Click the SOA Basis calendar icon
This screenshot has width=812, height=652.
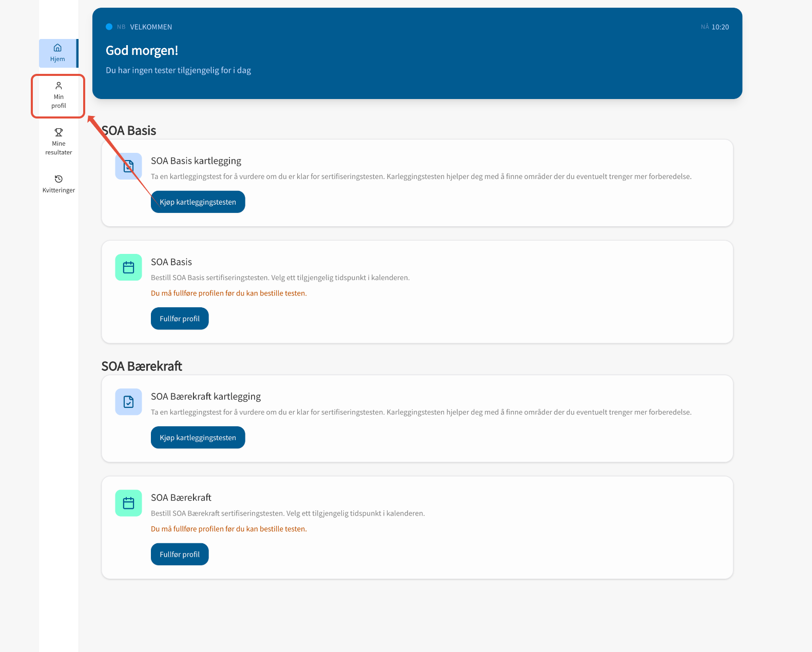128,267
